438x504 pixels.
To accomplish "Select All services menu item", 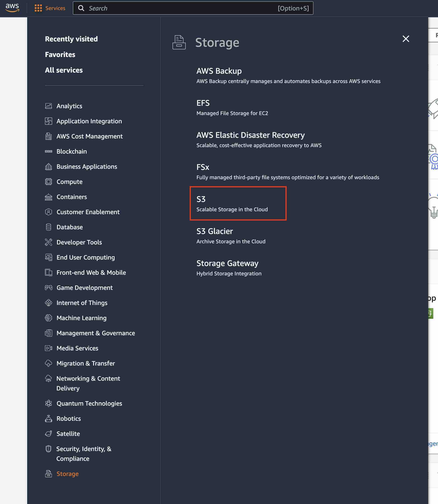I will point(63,70).
